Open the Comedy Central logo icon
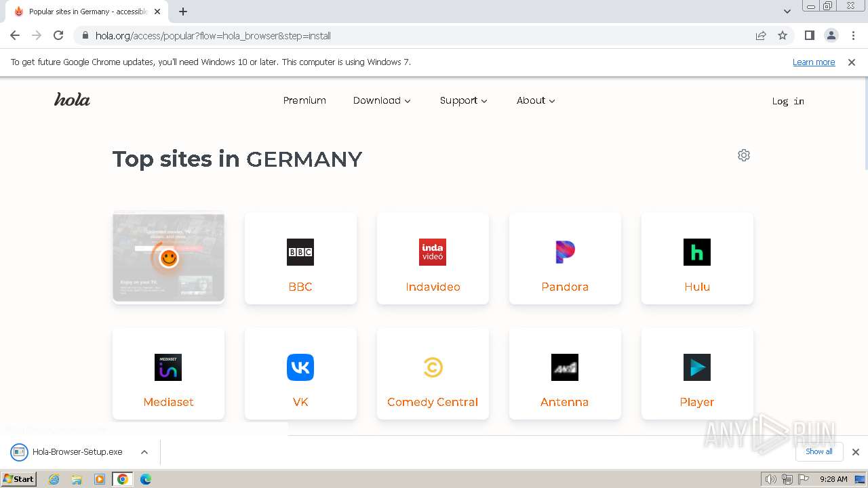Screen dimensions: 868x488 pyautogui.click(x=433, y=367)
